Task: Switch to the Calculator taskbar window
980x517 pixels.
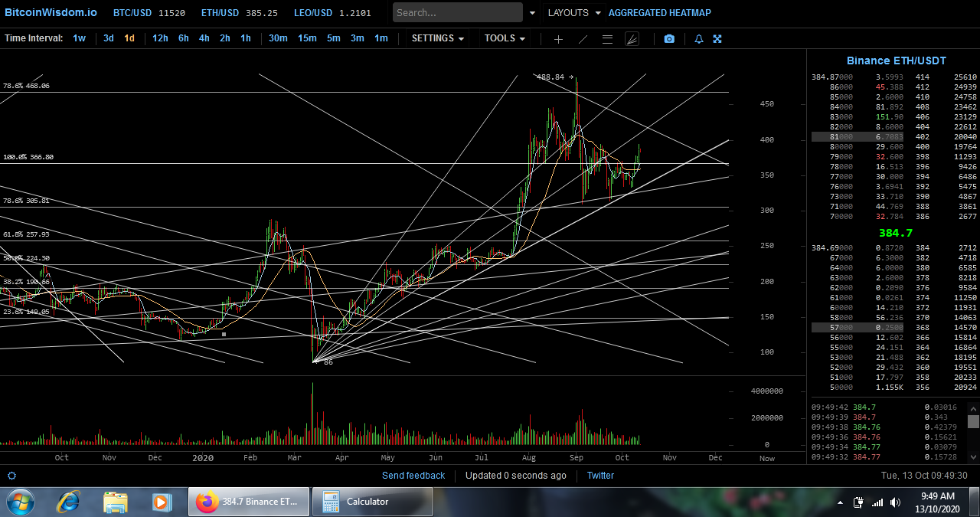Action: point(373,502)
